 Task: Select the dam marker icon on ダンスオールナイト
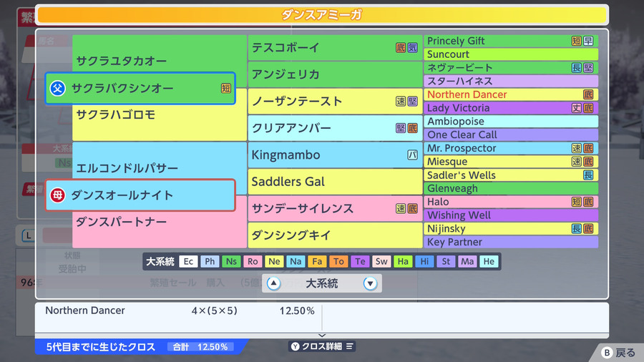pyautogui.click(x=57, y=195)
